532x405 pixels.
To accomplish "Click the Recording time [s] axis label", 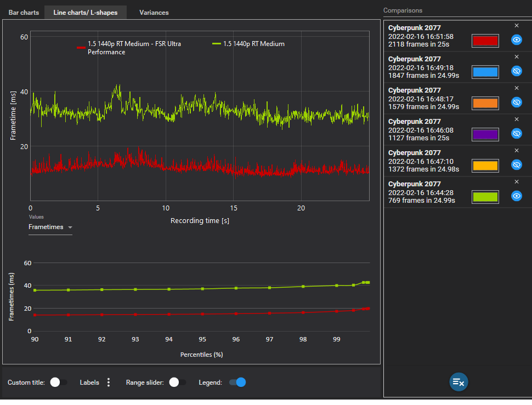I will pyautogui.click(x=200, y=221).
